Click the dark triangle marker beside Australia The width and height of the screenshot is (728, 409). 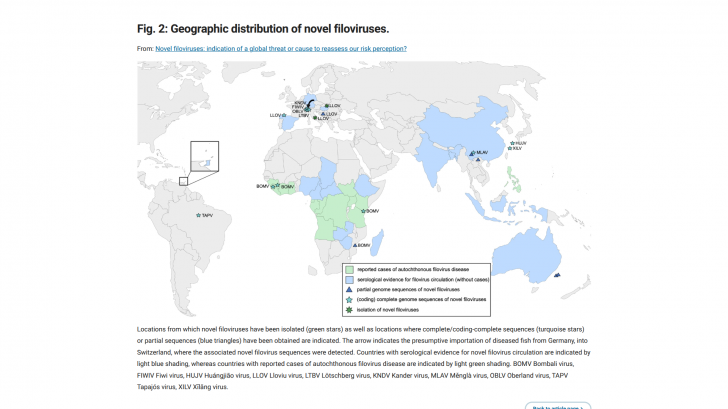[556, 277]
